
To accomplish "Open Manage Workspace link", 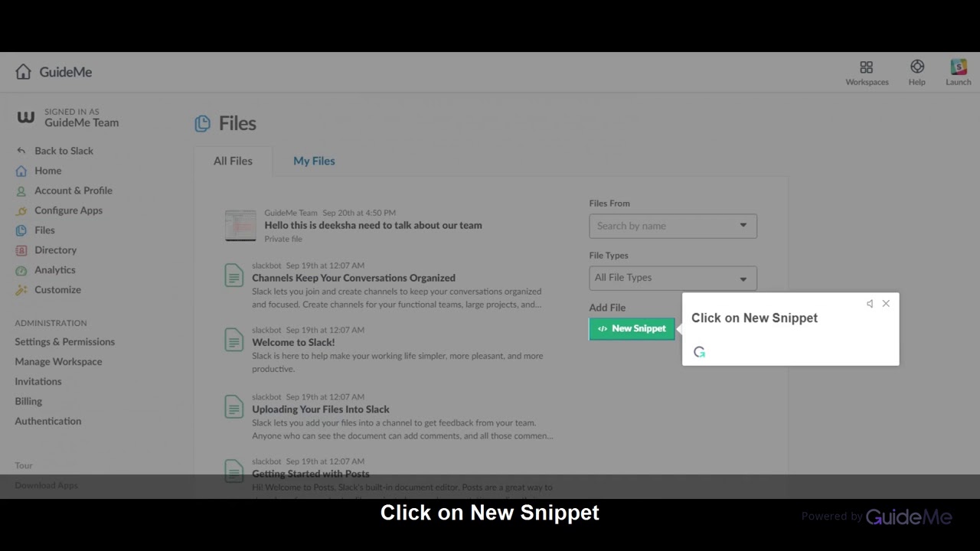I will tap(58, 362).
